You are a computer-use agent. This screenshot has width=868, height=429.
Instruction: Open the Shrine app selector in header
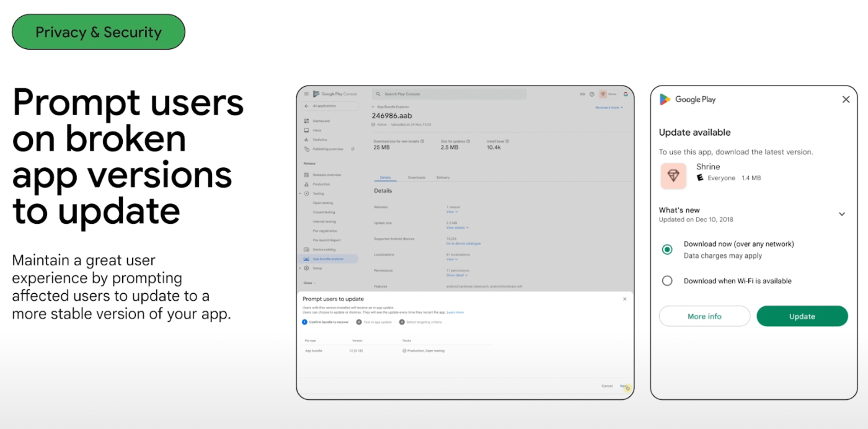608,94
